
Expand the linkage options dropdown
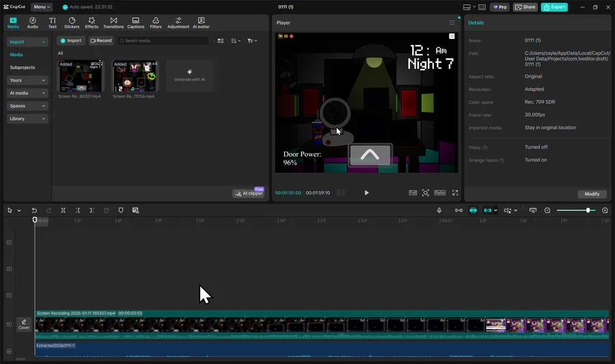click(495, 210)
